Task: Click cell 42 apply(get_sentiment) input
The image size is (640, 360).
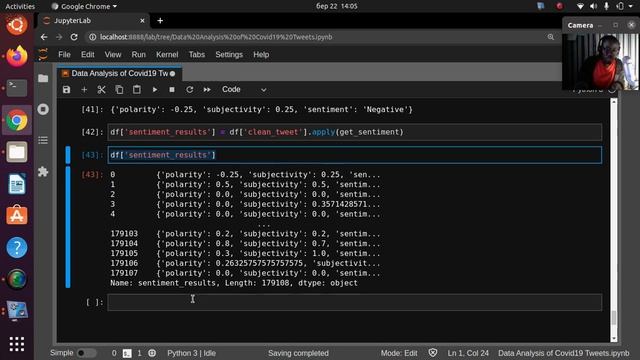Action: click(355, 132)
